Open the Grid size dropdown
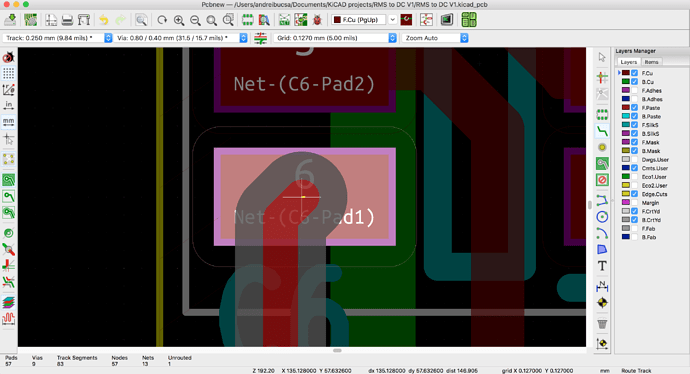This screenshot has width=690, height=374. (335, 38)
